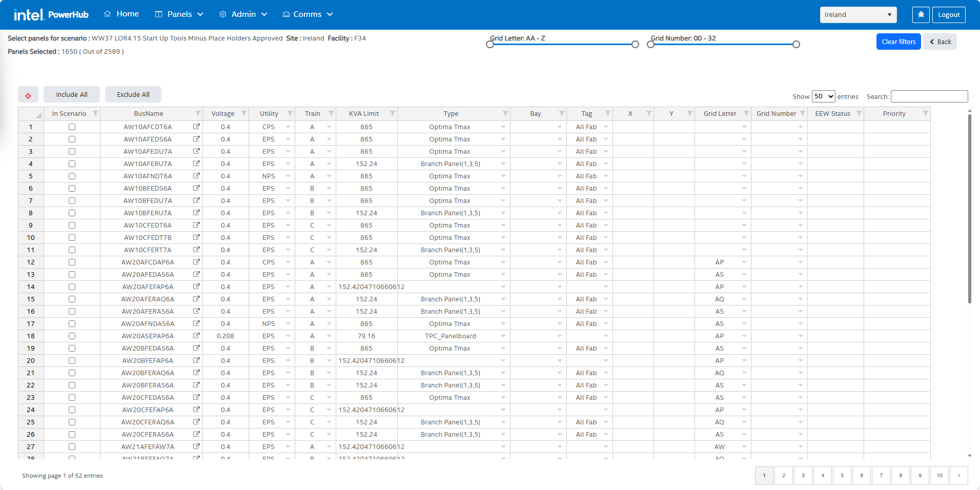Toggle In Scenario checkbox for AW20AFCDAP6A
Image resolution: width=980 pixels, height=490 pixels.
(x=72, y=262)
